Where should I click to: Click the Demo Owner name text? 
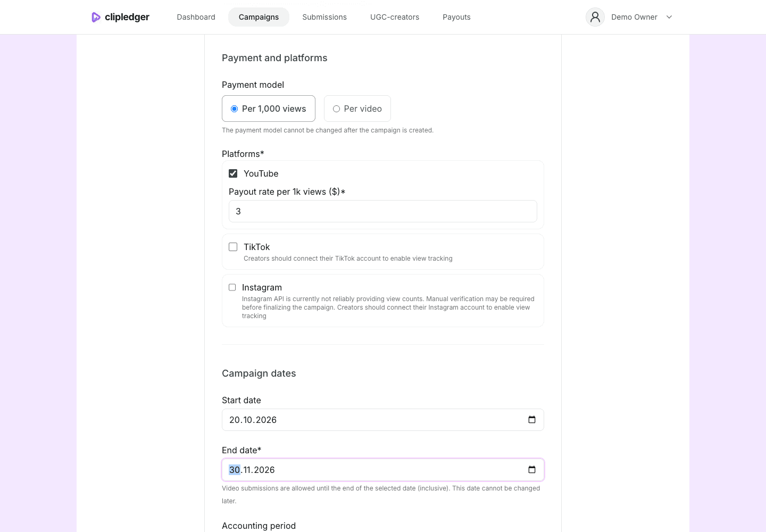coord(634,17)
